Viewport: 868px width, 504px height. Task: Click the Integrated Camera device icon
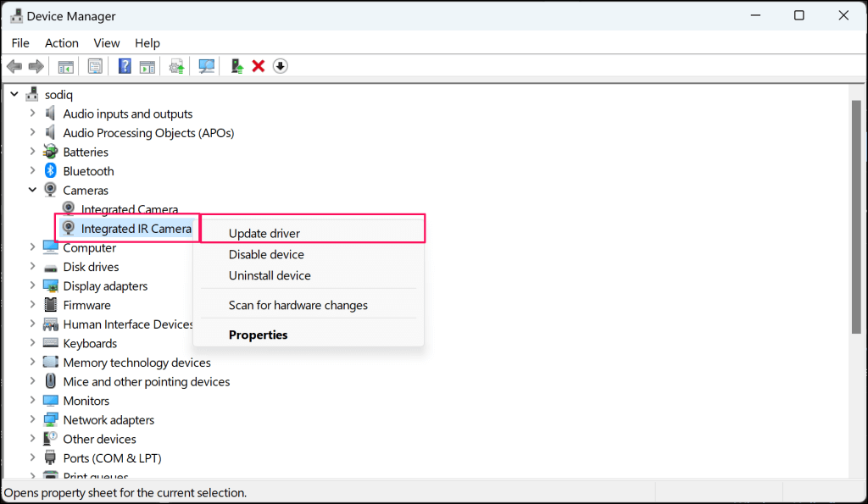[x=69, y=208]
